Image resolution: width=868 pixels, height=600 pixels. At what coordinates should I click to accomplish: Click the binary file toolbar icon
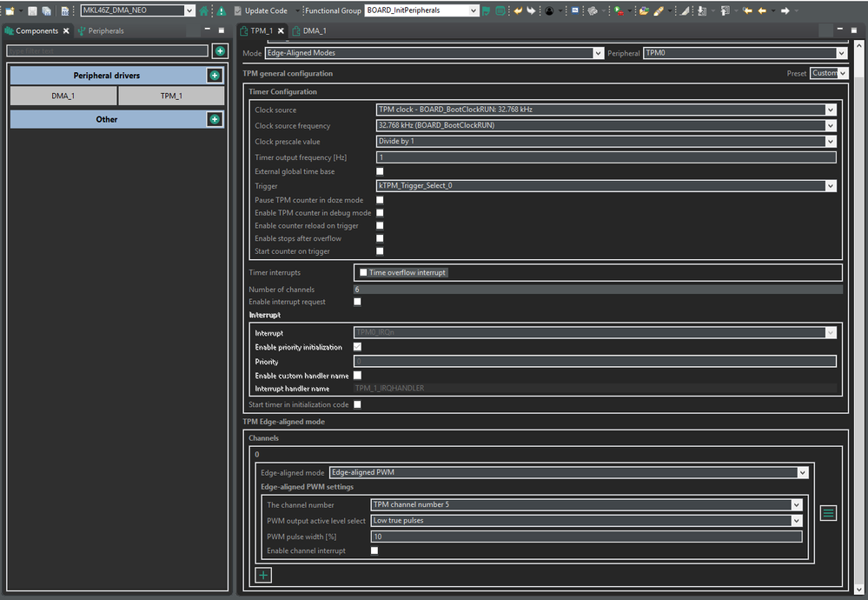click(x=65, y=10)
